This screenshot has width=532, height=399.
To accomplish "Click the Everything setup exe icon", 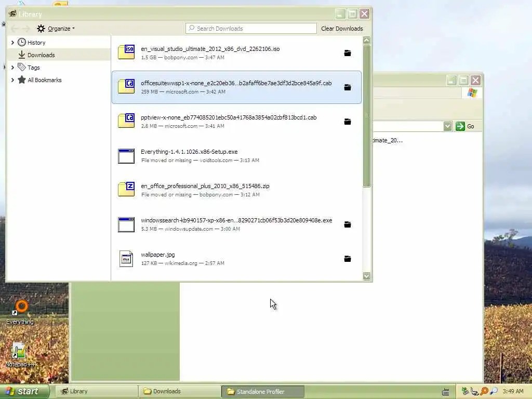I will pyautogui.click(x=126, y=156).
